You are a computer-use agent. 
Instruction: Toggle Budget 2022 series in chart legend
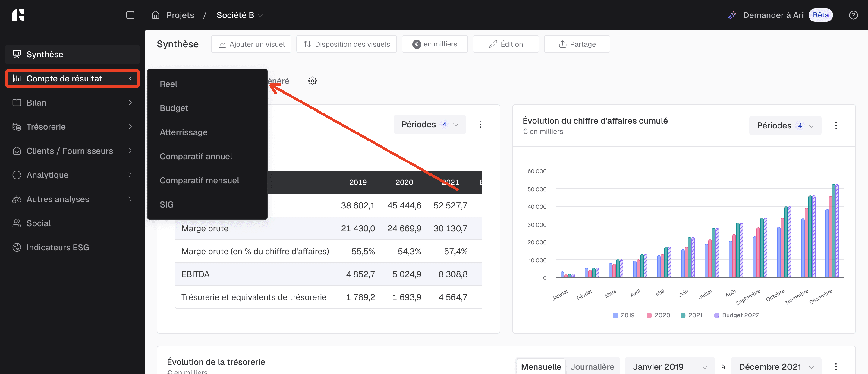pos(737,315)
